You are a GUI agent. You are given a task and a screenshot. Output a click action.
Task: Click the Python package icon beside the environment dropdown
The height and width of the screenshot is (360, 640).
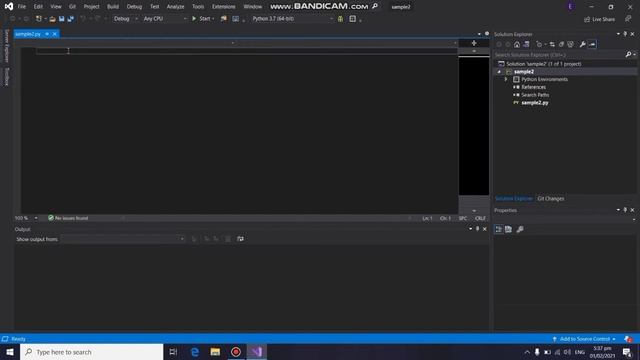[340, 19]
